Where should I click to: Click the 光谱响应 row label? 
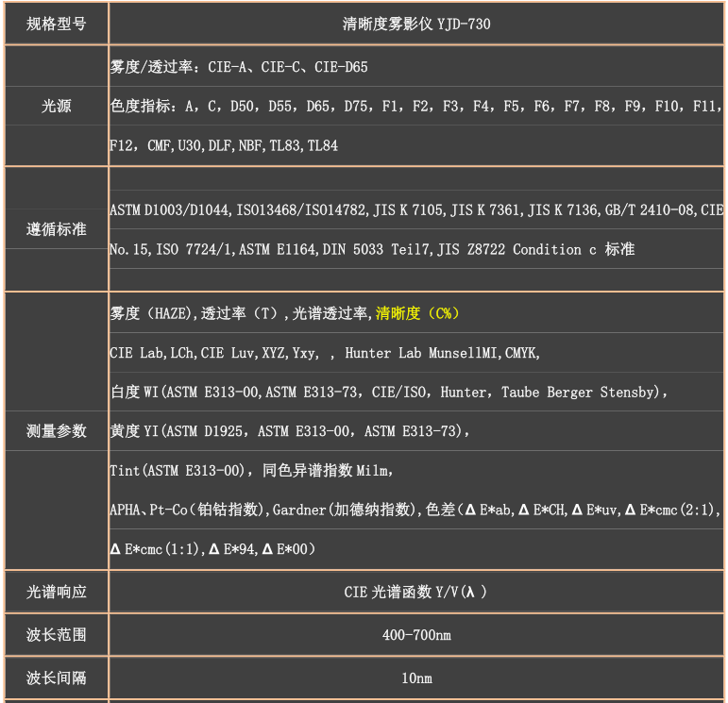tap(56, 592)
